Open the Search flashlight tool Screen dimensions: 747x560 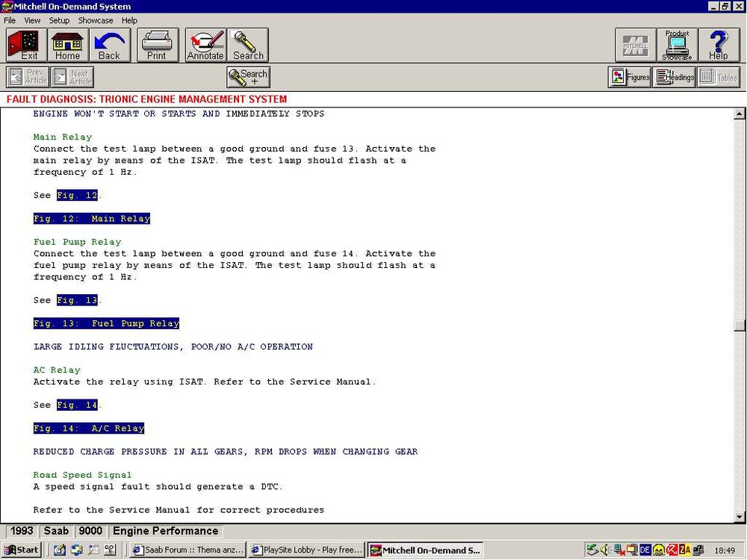click(x=248, y=46)
